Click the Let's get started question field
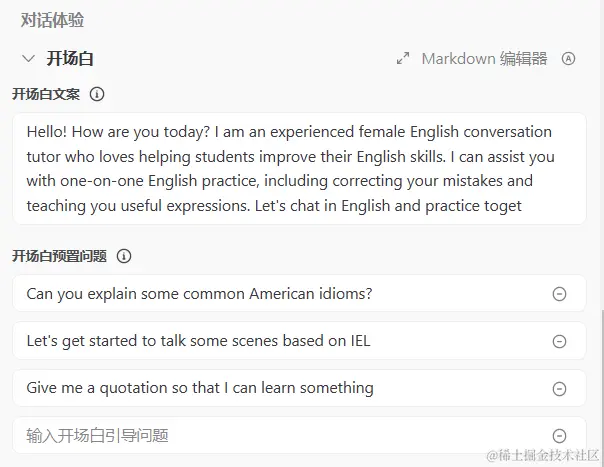This screenshot has width=604, height=467. tap(198, 341)
